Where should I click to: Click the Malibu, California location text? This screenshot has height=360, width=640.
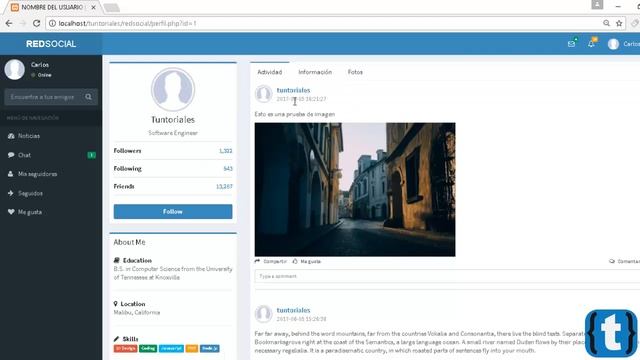pos(137,313)
